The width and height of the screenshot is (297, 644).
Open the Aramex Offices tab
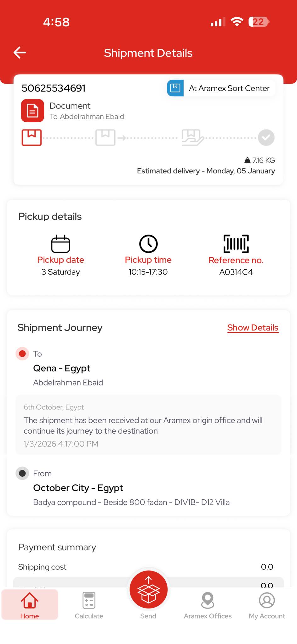coord(208,605)
